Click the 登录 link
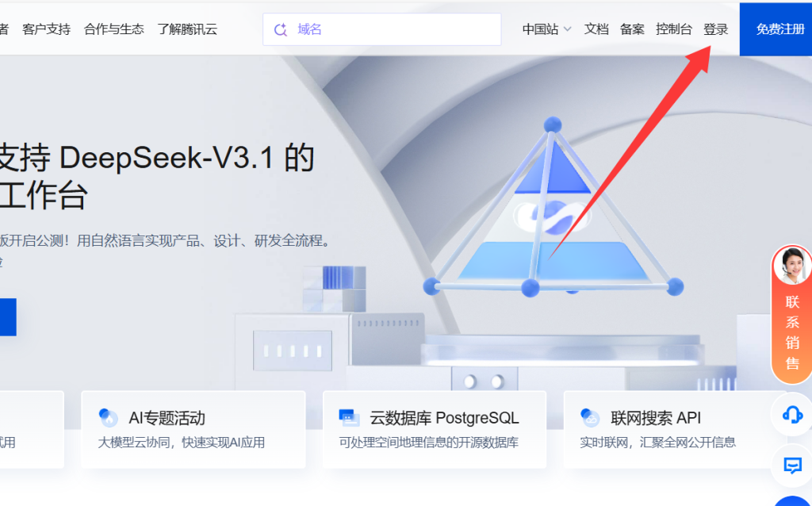 click(x=716, y=29)
